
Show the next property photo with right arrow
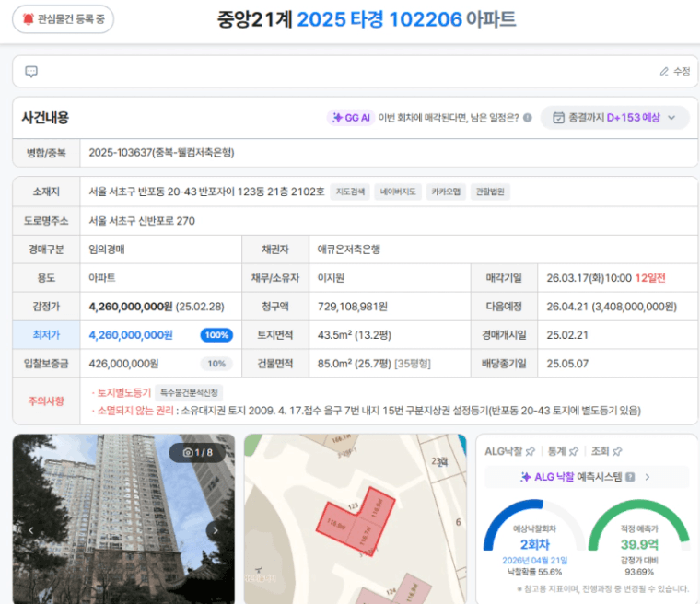pyautogui.click(x=216, y=530)
